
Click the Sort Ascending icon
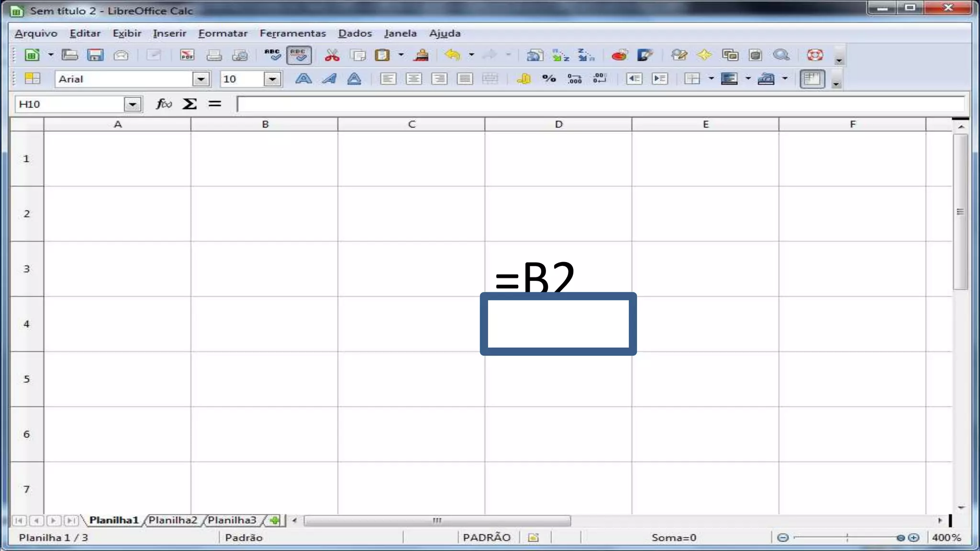pos(560,55)
